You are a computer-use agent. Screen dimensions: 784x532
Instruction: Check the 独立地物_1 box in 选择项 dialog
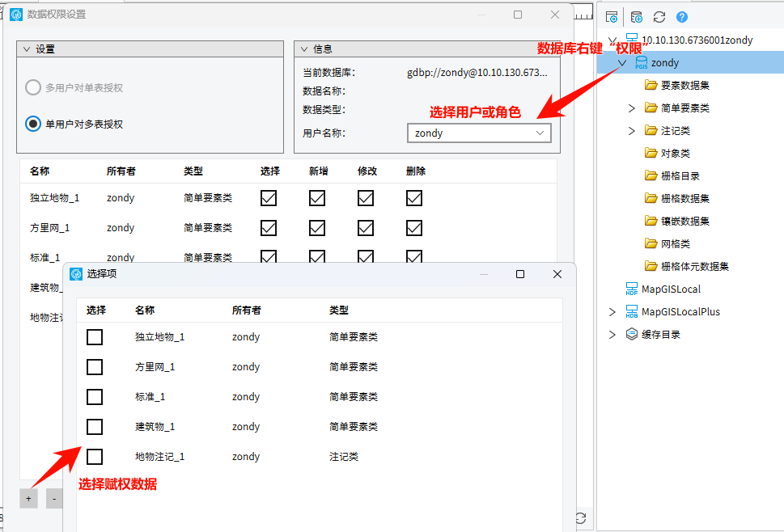pyautogui.click(x=95, y=337)
